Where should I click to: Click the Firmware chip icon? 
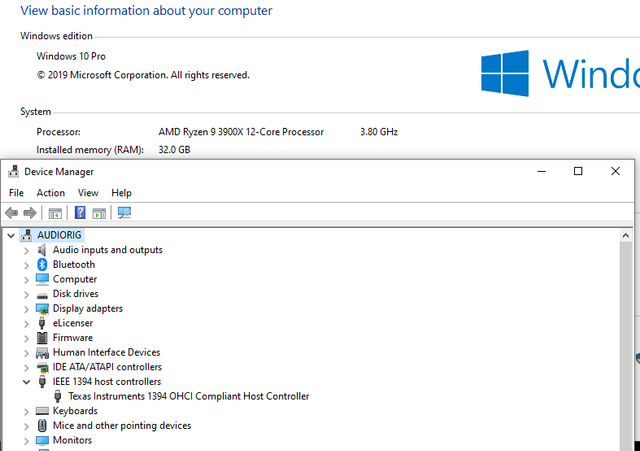tap(42, 338)
